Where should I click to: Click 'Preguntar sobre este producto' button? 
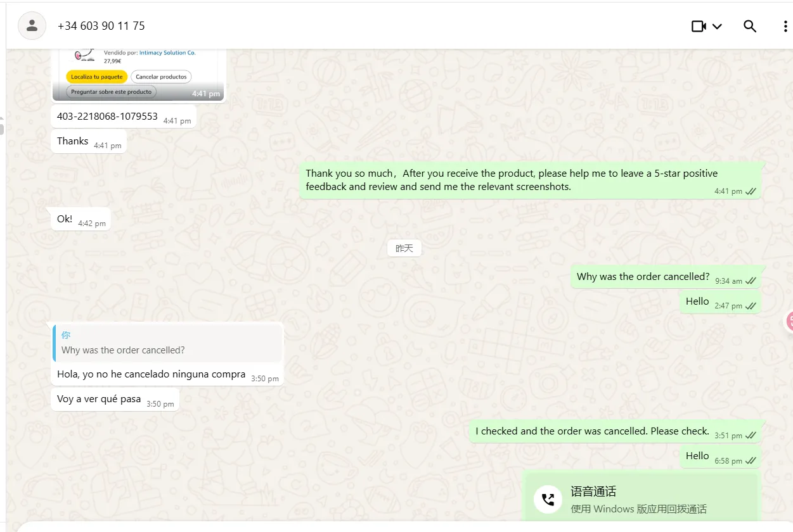point(112,92)
